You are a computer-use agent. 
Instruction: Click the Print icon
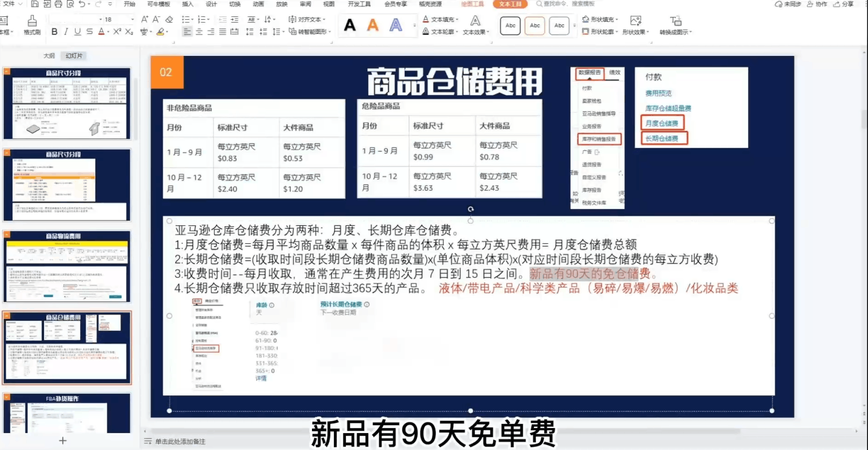pos(58,5)
